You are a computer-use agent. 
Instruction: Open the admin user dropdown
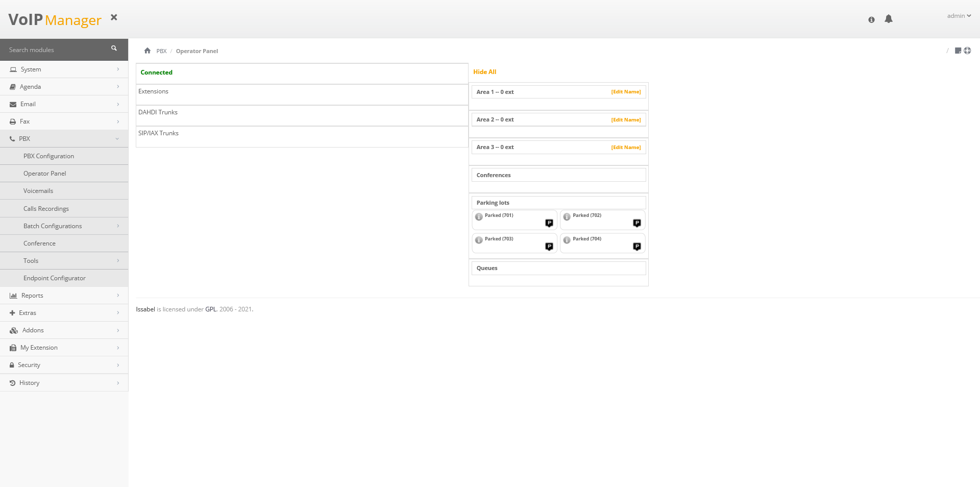point(959,16)
